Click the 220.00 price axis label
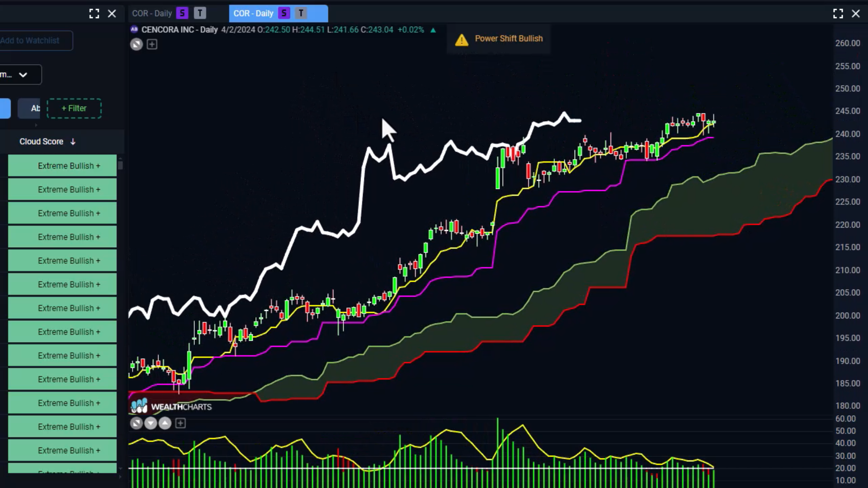Image resolution: width=868 pixels, height=488 pixels. click(848, 225)
